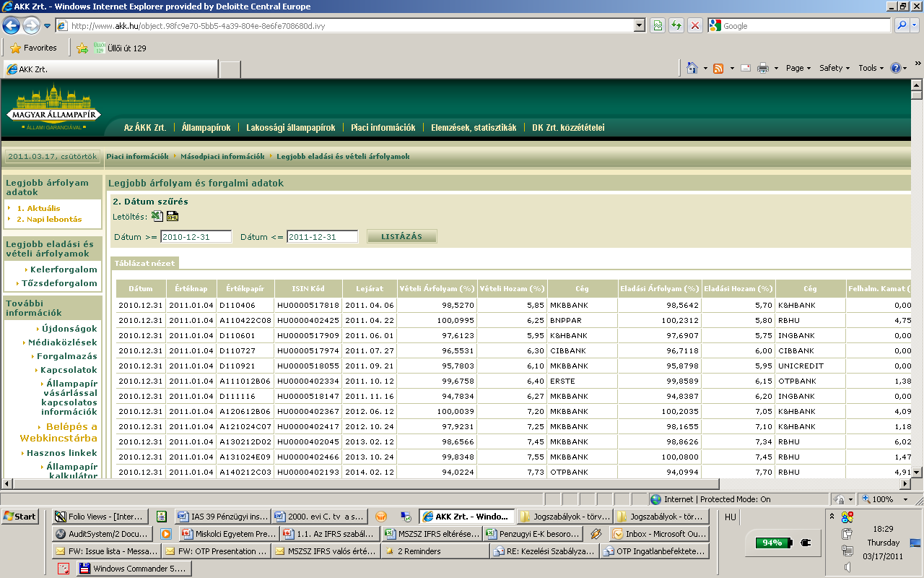Open Belépés a Webkincstárba link
The width and height of the screenshot is (924, 578).
click(x=58, y=432)
